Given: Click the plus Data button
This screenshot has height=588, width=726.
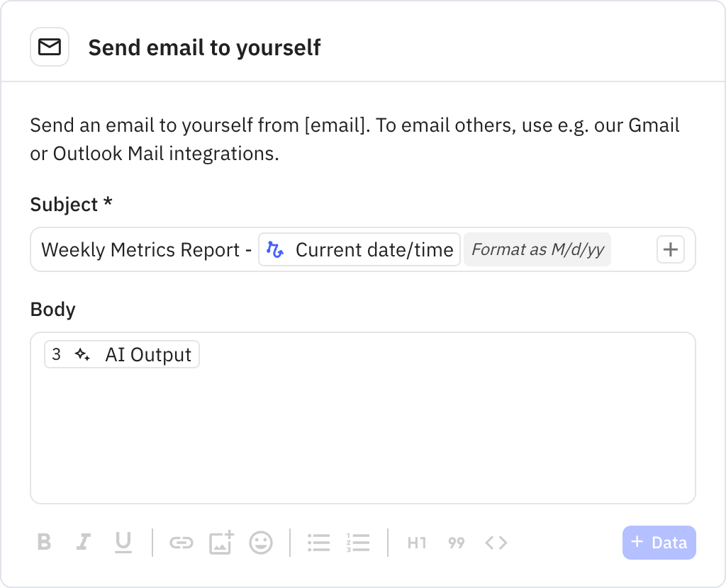Looking at the screenshot, I should coord(659,542).
